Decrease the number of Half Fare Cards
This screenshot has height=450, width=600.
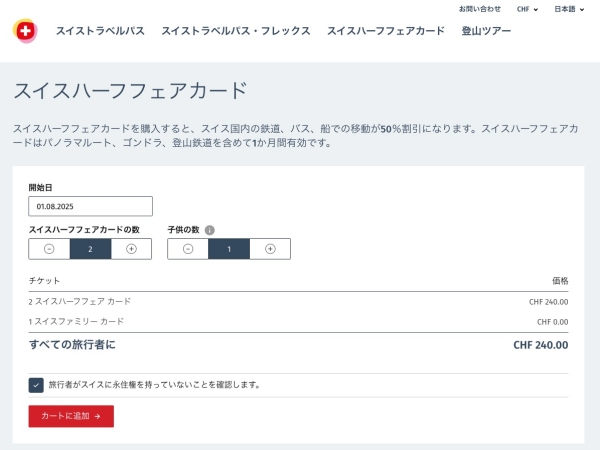tap(49, 249)
